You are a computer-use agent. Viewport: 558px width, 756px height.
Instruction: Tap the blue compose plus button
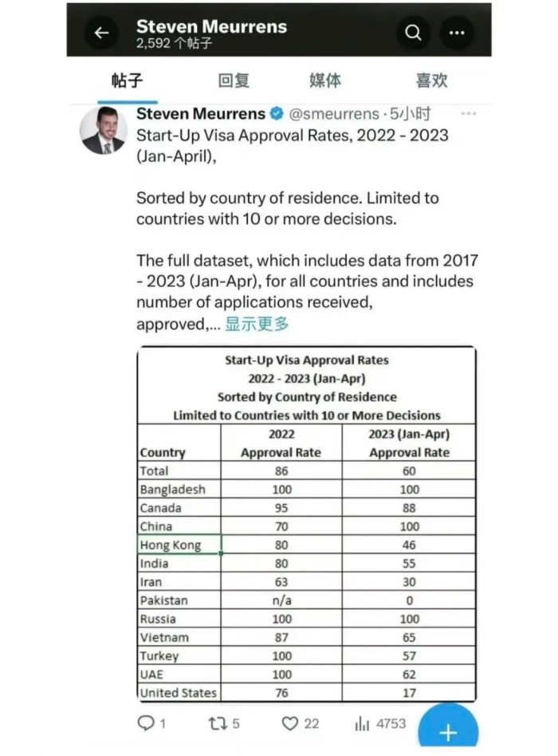449,730
